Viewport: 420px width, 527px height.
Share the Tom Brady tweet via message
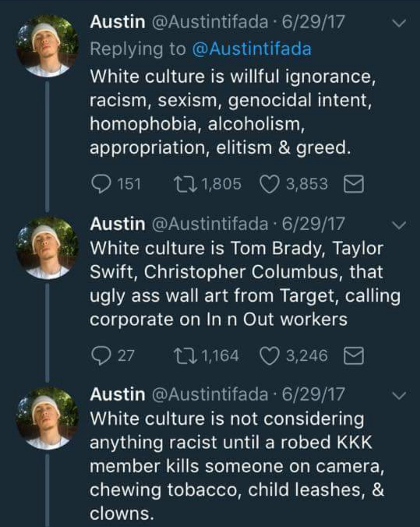353,356
